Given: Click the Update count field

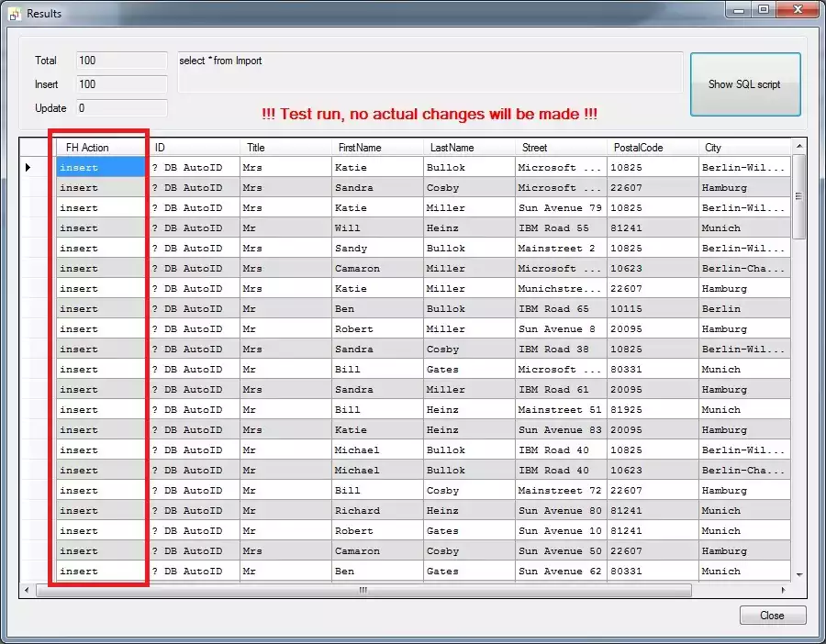Looking at the screenshot, I should click(x=121, y=108).
